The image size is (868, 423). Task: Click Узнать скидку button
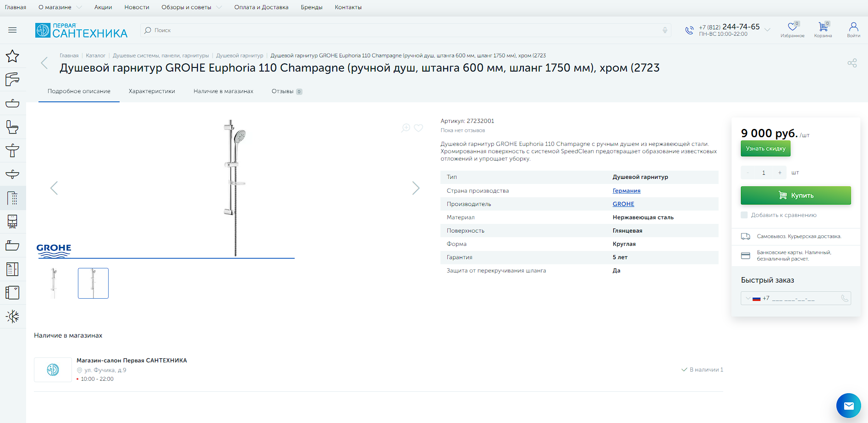click(x=765, y=149)
